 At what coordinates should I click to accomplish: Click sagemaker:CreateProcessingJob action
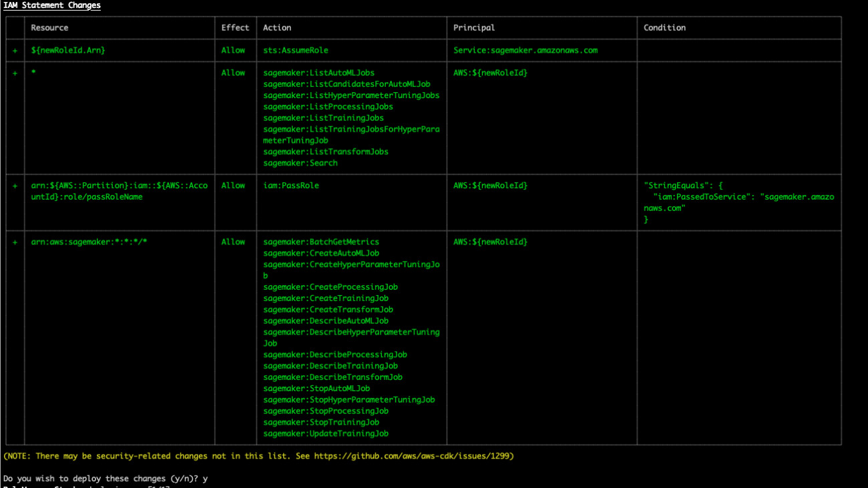tap(331, 287)
